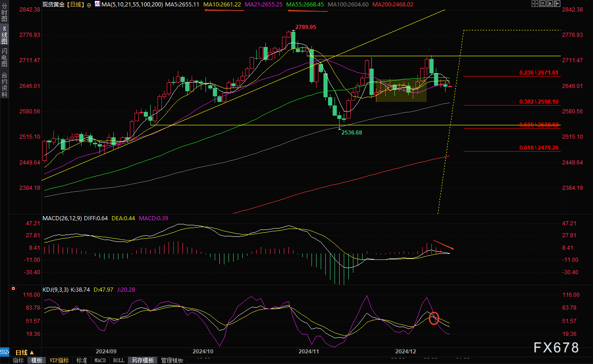Switch to the BOLL template
The width and height of the screenshot is (593, 364).
pyautogui.click(x=119, y=360)
